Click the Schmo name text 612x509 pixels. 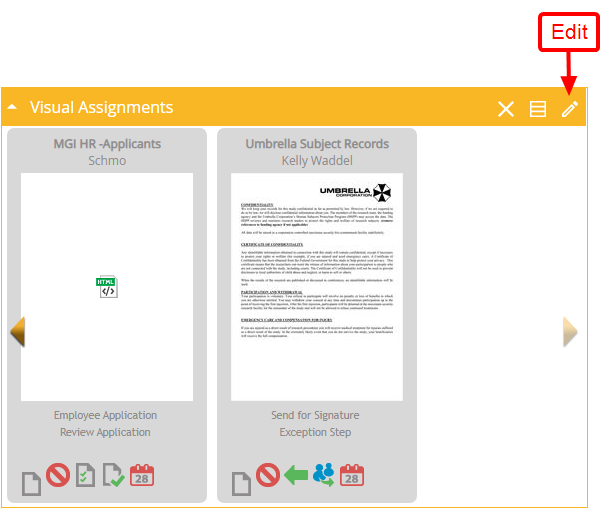coord(107,160)
